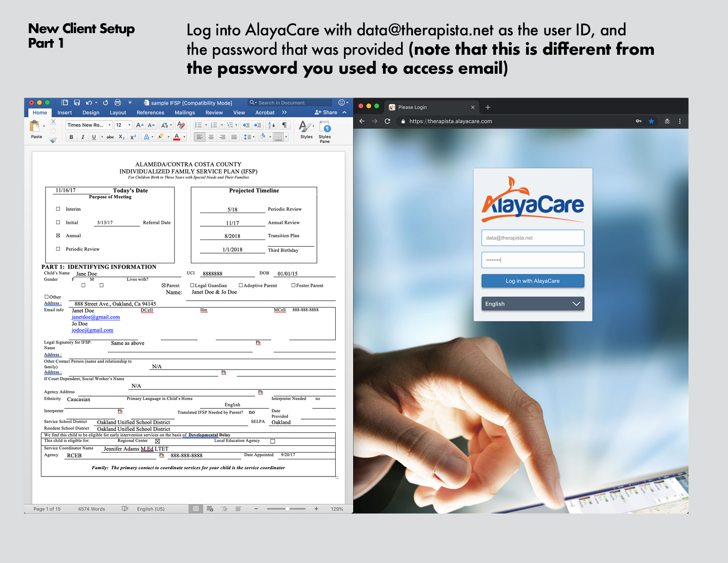Open the Times New Roman font dropdown
Image resolution: width=728 pixels, height=563 pixels.
tap(109, 125)
